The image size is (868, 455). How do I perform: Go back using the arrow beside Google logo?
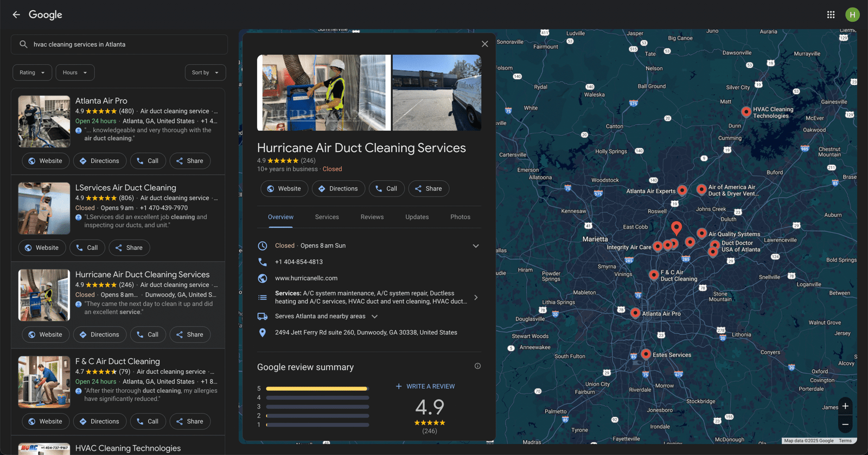[x=16, y=15]
